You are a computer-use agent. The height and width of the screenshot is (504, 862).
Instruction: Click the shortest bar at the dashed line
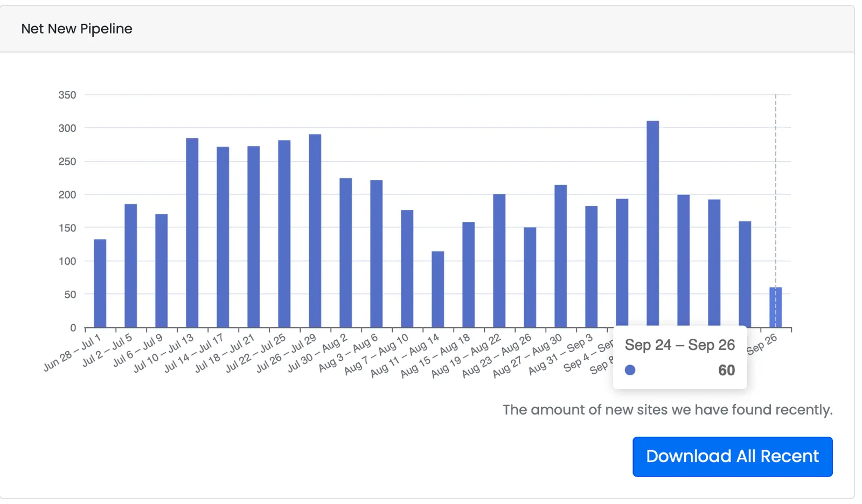click(775, 307)
